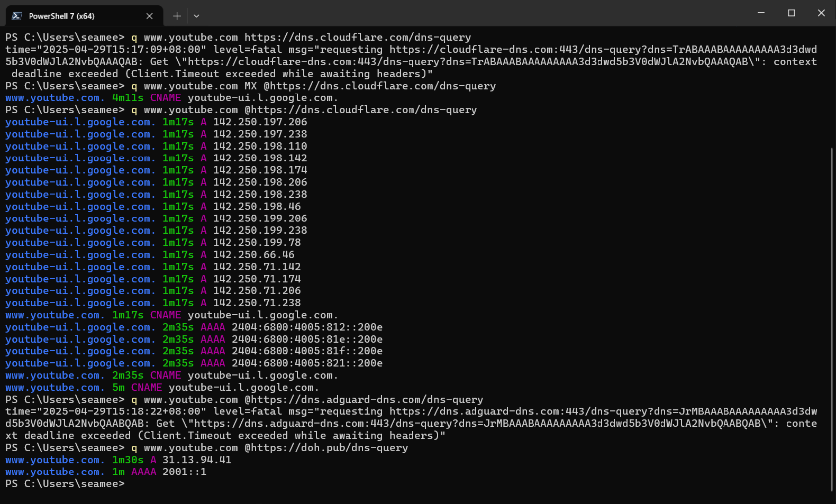Click the IPv6 address 2001::1
The image size is (836, 504).
185,471
